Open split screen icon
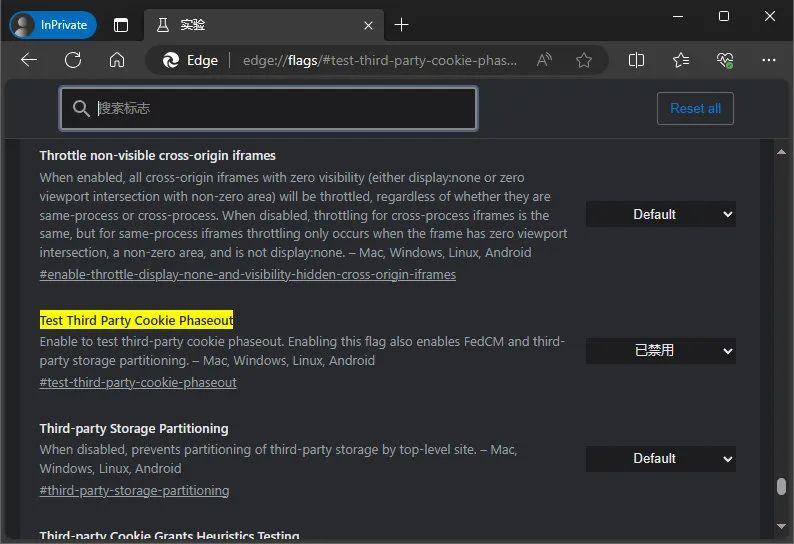 tap(636, 60)
